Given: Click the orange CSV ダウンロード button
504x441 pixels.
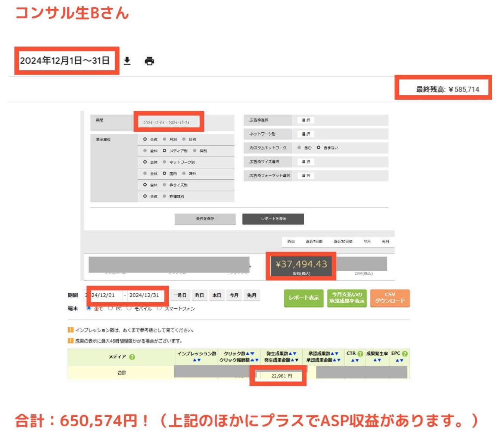Looking at the screenshot, I should pyautogui.click(x=390, y=298).
